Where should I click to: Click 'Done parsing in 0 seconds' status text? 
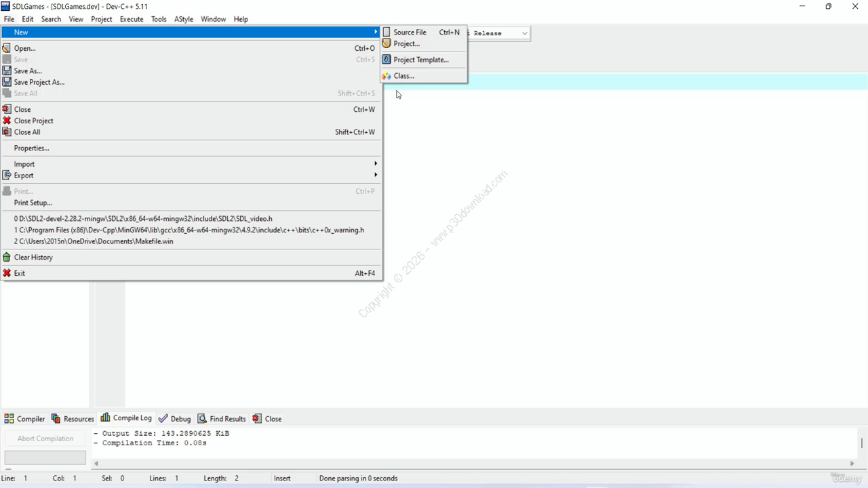358,478
